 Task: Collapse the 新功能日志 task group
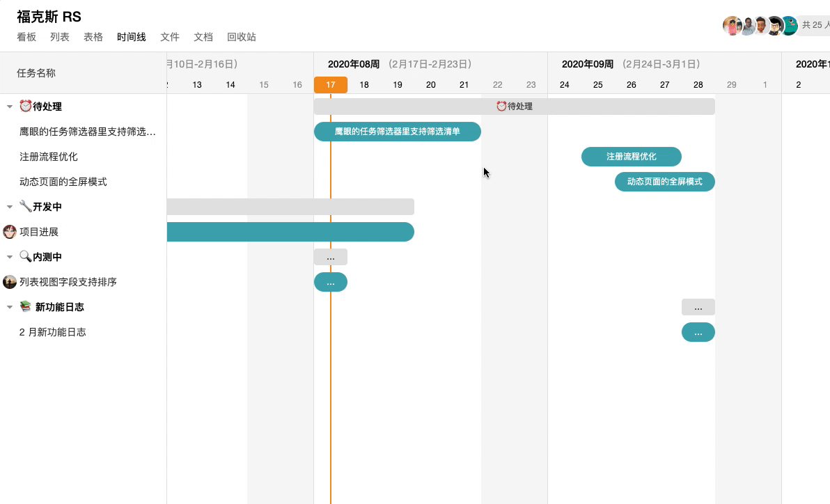[10, 307]
